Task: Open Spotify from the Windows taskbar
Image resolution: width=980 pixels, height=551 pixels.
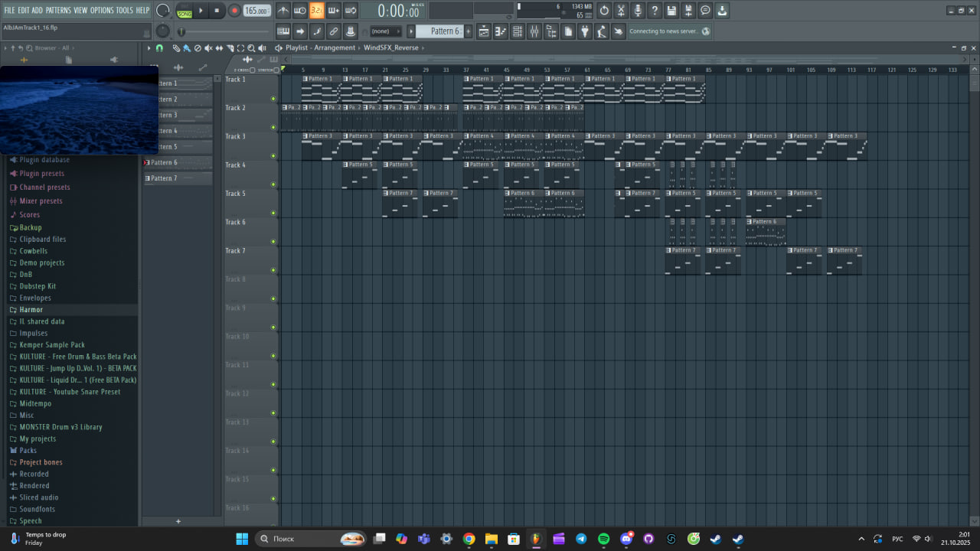Action: point(603,539)
